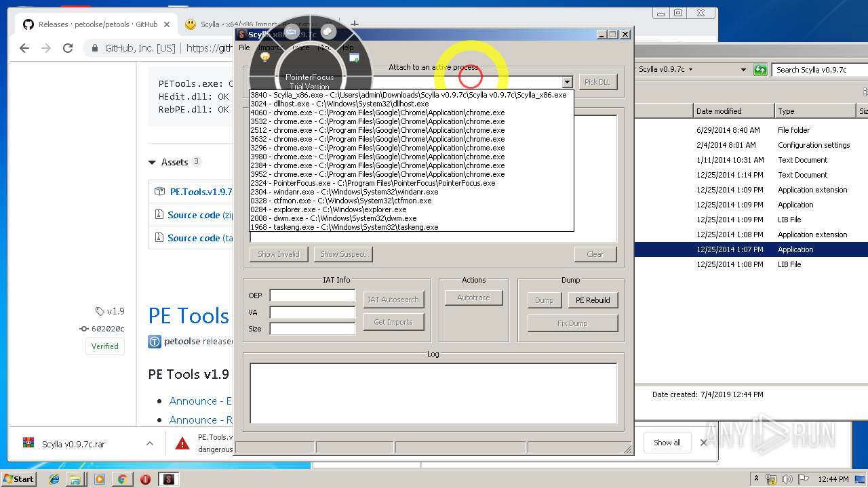Switch to Chrome from the taskbar

(x=122, y=479)
